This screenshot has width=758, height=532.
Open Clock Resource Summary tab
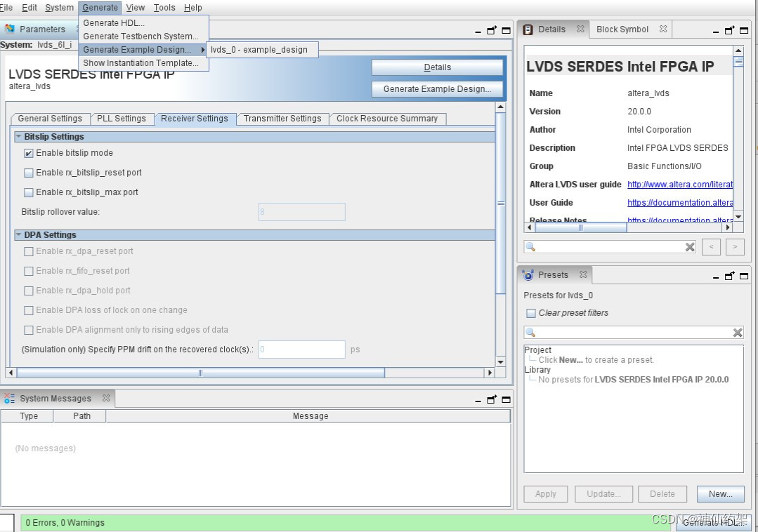click(x=387, y=119)
